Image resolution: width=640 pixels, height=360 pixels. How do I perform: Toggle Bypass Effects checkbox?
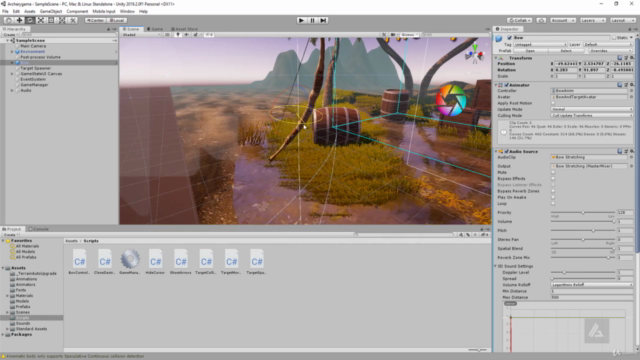click(x=553, y=179)
